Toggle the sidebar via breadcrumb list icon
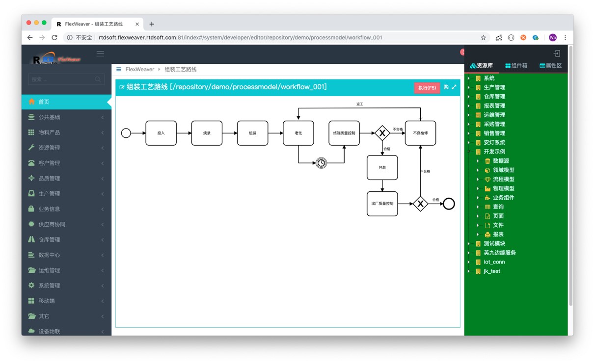The height and width of the screenshot is (364, 595). click(119, 70)
